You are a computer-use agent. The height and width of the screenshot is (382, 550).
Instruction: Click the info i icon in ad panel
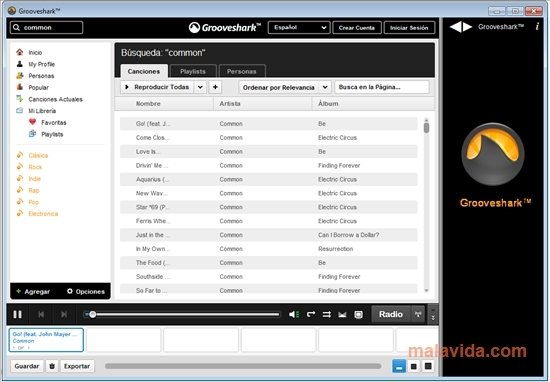tap(537, 26)
